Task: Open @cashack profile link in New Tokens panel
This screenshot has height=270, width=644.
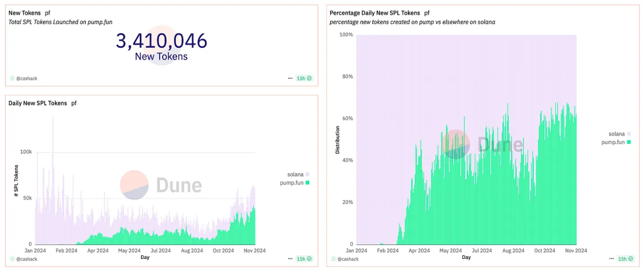Action: click(27, 78)
